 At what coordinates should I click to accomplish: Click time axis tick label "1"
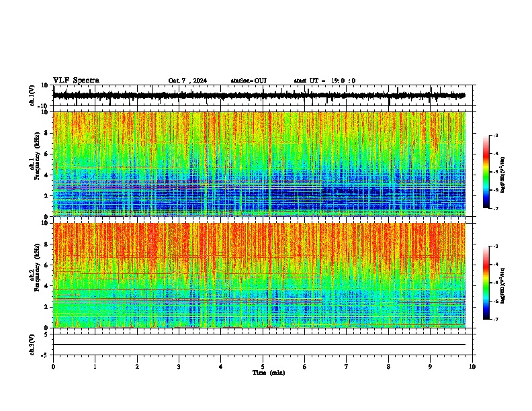click(x=95, y=367)
